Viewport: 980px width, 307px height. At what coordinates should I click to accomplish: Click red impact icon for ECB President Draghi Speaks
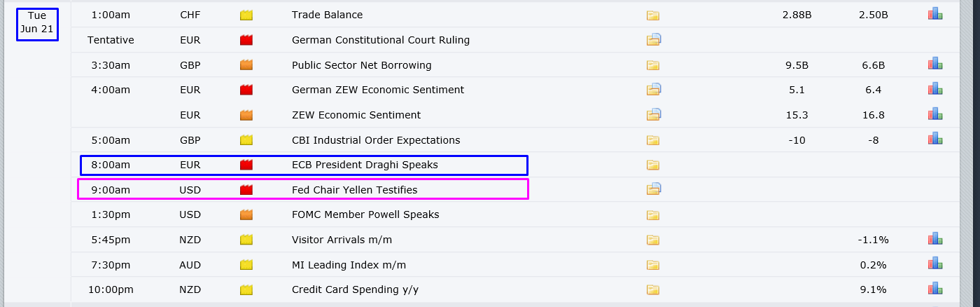[x=246, y=165]
